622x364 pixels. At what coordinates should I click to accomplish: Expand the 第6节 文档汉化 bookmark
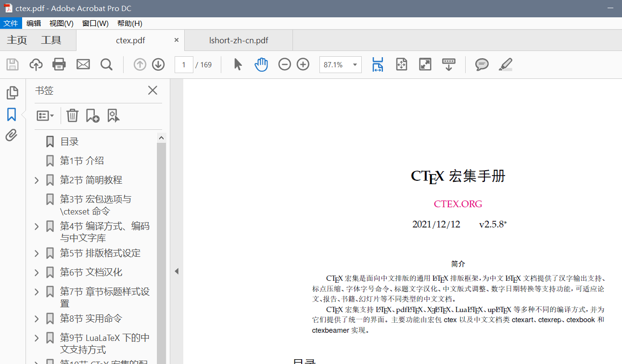(x=37, y=273)
